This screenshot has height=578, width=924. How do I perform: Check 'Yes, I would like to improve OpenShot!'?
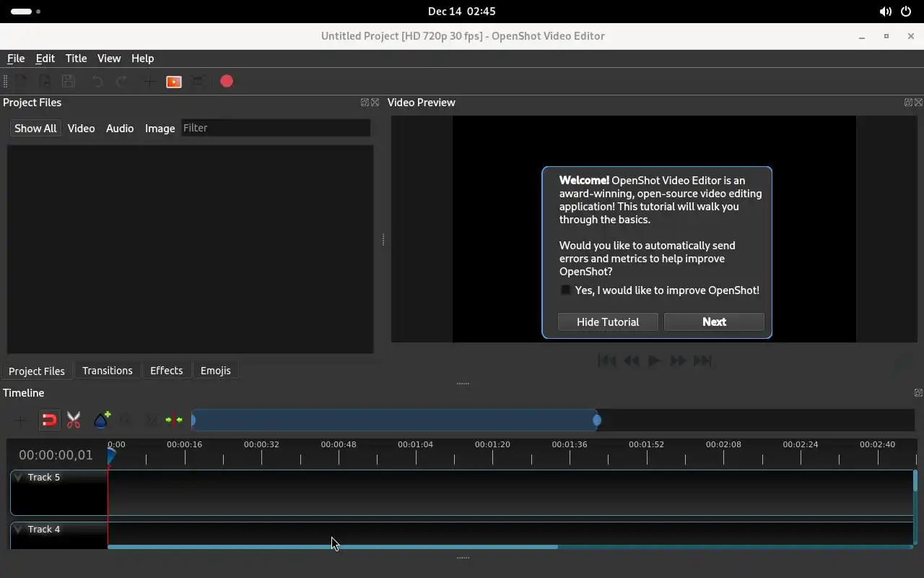[x=566, y=290]
